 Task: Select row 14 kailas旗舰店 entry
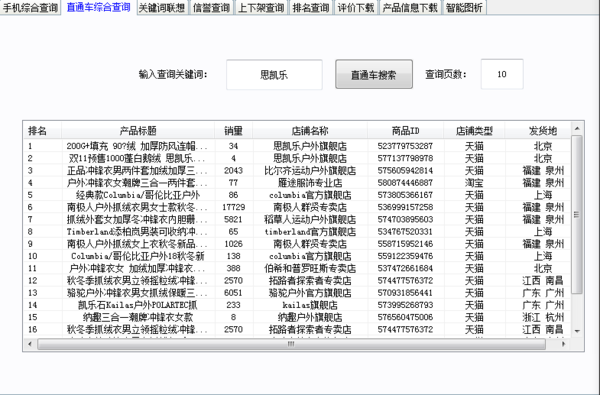pyautogui.click(x=297, y=305)
